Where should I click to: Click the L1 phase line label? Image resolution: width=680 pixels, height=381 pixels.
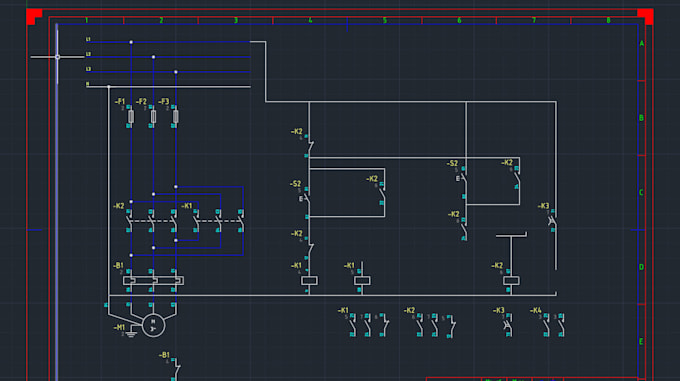click(x=88, y=39)
